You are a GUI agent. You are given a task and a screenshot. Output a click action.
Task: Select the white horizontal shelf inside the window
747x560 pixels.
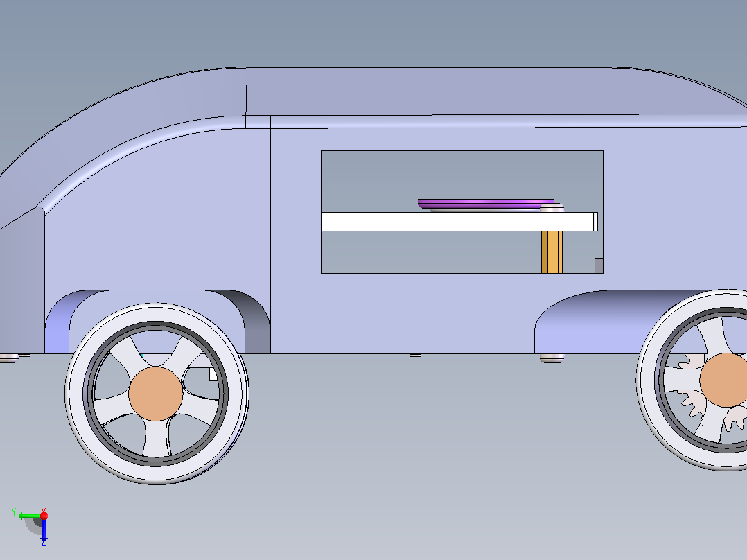point(459,222)
